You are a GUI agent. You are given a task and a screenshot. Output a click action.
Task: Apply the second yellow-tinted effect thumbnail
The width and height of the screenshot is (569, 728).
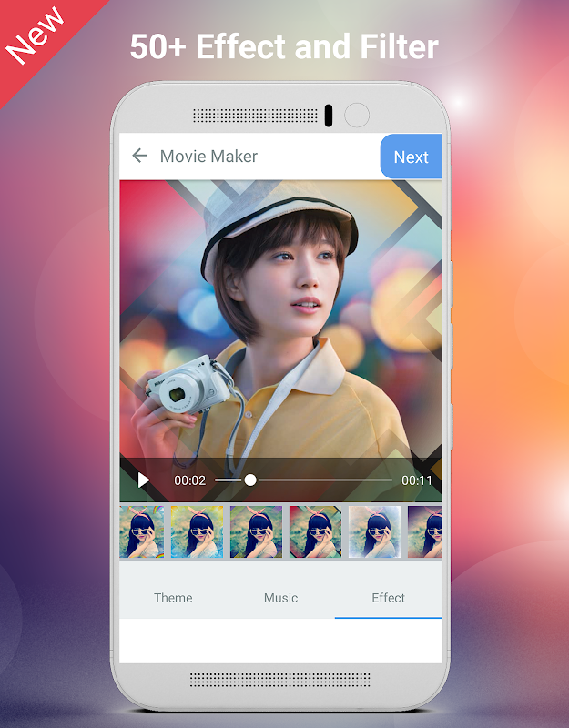tap(197, 532)
